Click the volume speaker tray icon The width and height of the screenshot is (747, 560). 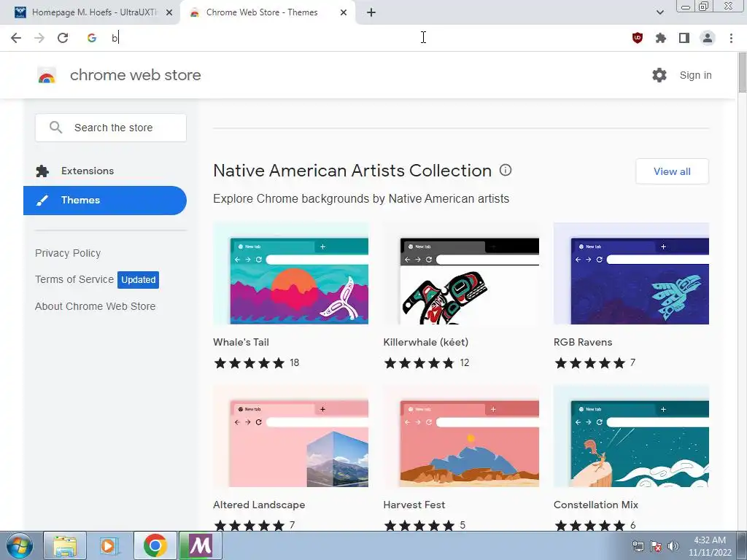click(x=673, y=546)
